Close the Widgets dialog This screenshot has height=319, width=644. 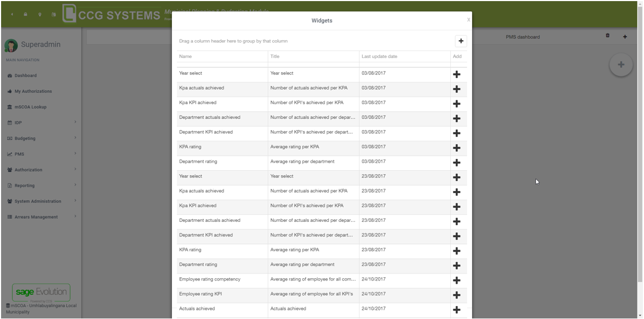point(468,20)
